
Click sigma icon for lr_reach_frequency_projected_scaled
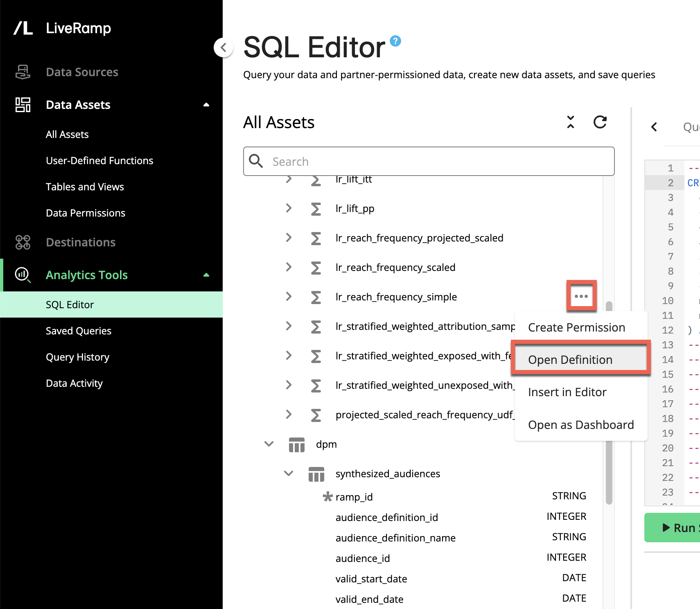pyautogui.click(x=316, y=238)
